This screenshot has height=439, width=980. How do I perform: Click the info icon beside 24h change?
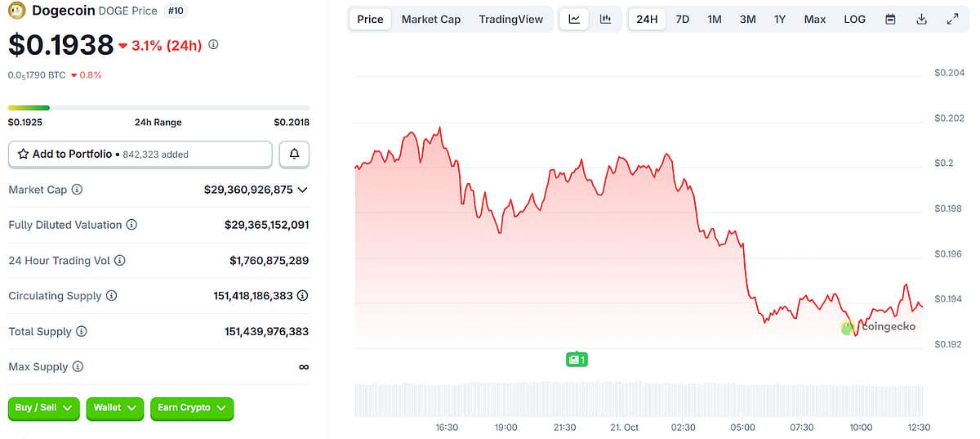214,45
